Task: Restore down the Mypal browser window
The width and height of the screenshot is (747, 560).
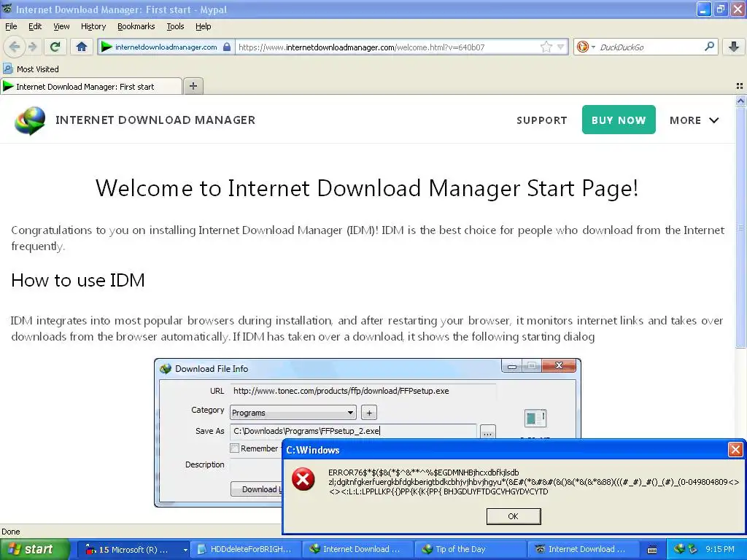Action: (720, 9)
